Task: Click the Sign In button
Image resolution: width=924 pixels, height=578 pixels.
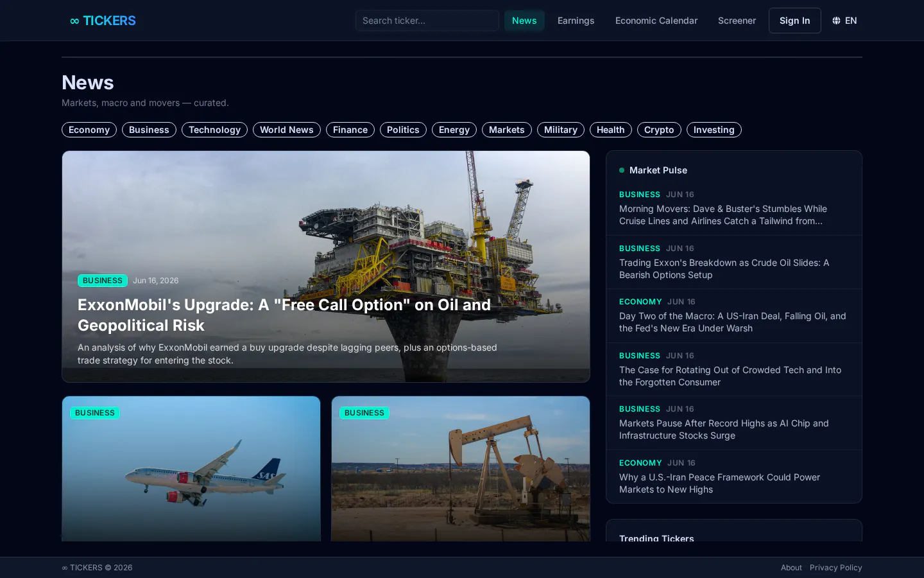Action: pos(794,21)
